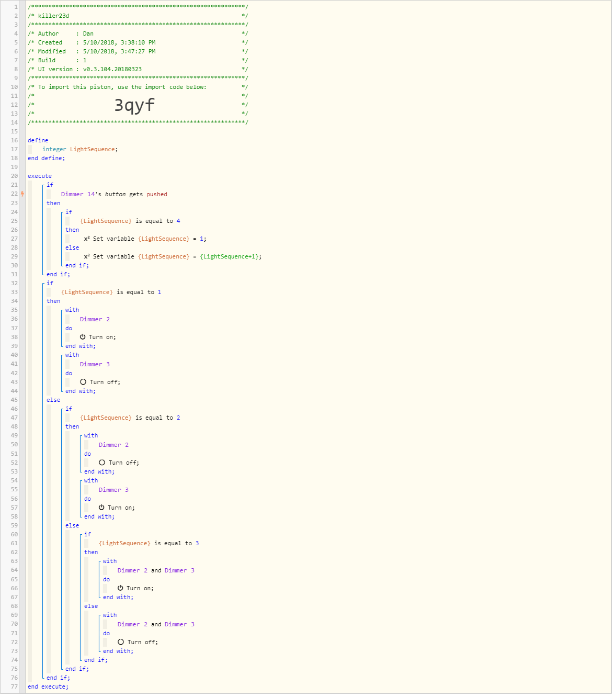Click the execute keyword on line 20
This screenshot has width=616, height=698.
coord(40,176)
